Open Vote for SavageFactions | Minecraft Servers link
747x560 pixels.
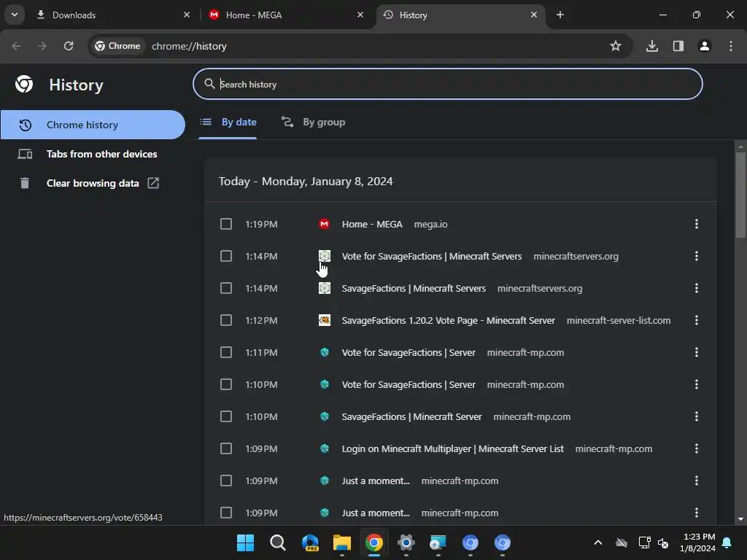tap(432, 256)
